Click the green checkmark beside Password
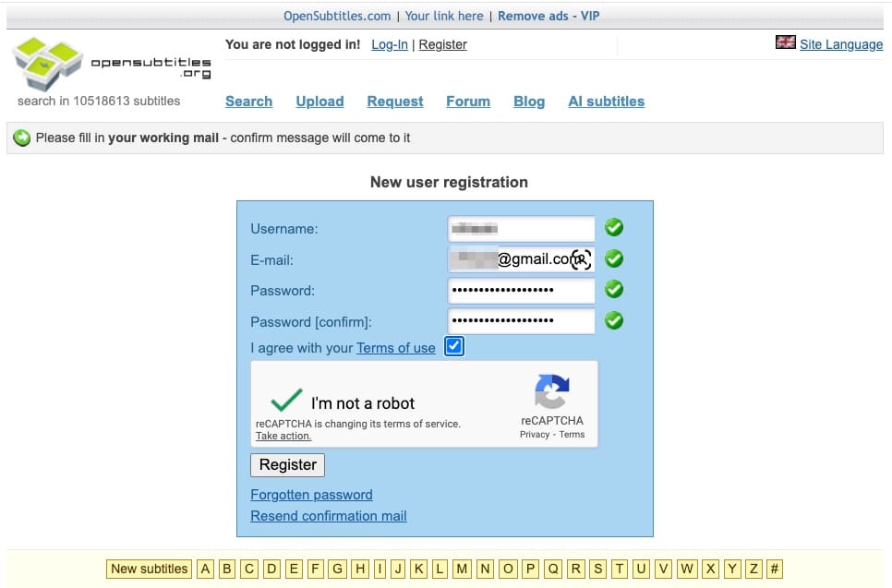 click(614, 290)
